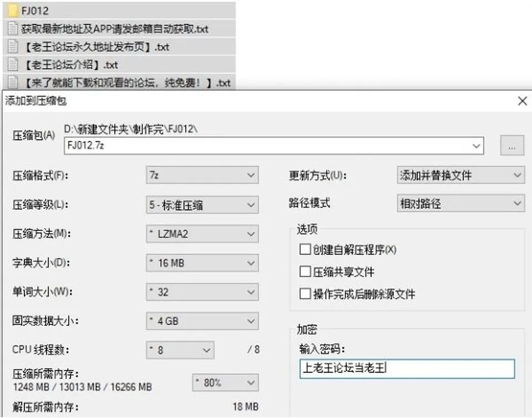Select the file name 【老王论坛介绍】.txt
This screenshot has height=418, width=532.
point(71,64)
